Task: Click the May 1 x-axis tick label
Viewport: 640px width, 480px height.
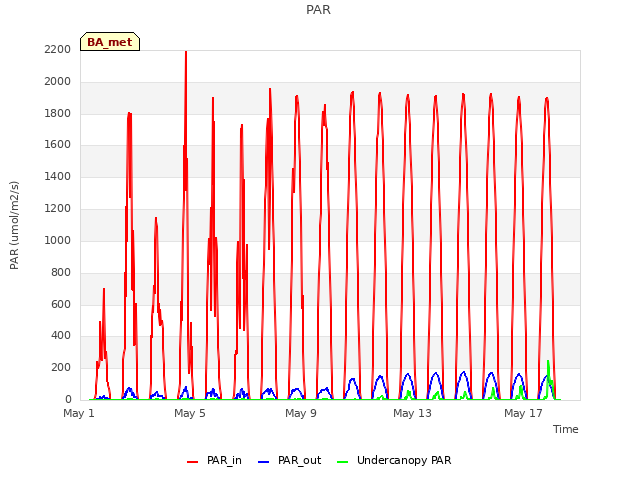Action: click(x=79, y=413)
